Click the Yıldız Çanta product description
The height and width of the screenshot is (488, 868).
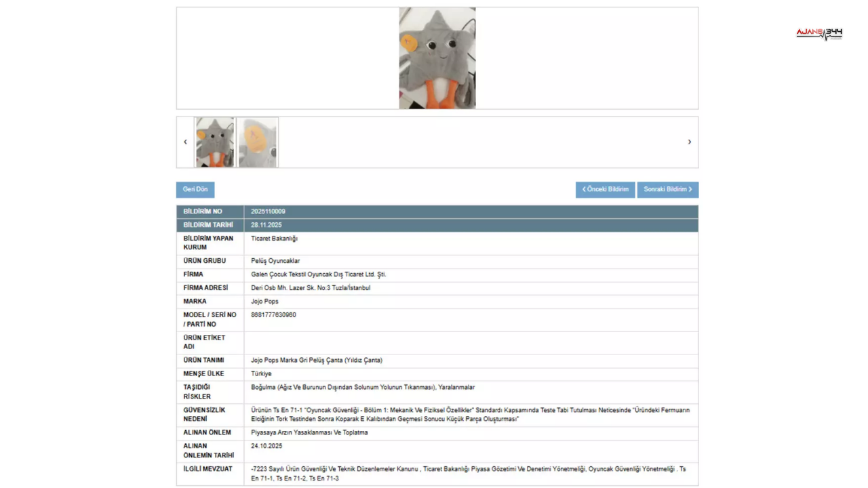(x=316, y=361)
